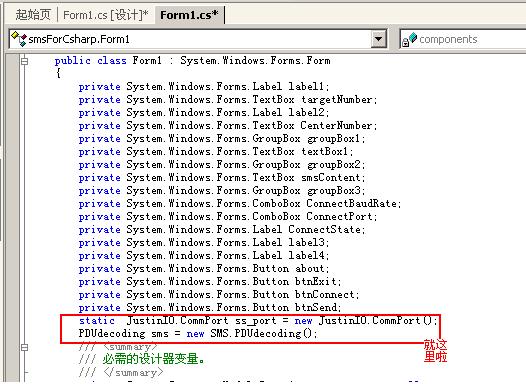This screenshot has height=384, width=526.
Task: Click the ConnectBaudRate ComboBox declaration
Action: 240,204
